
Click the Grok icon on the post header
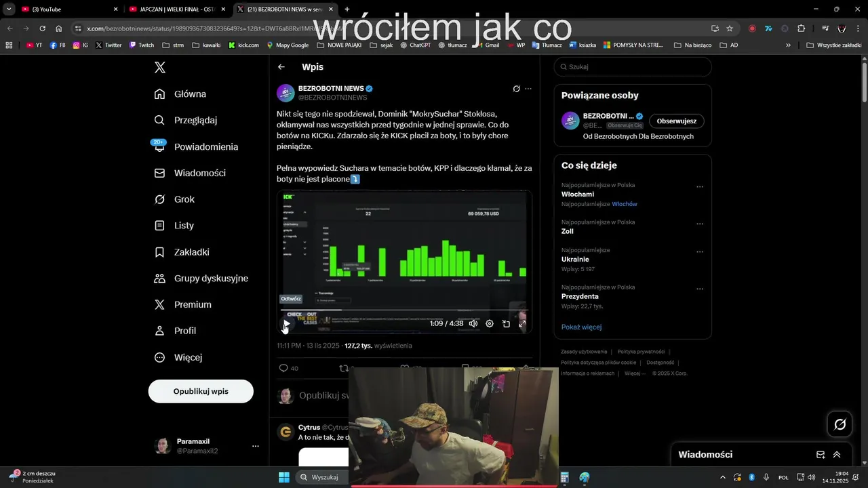click(516, 89)
